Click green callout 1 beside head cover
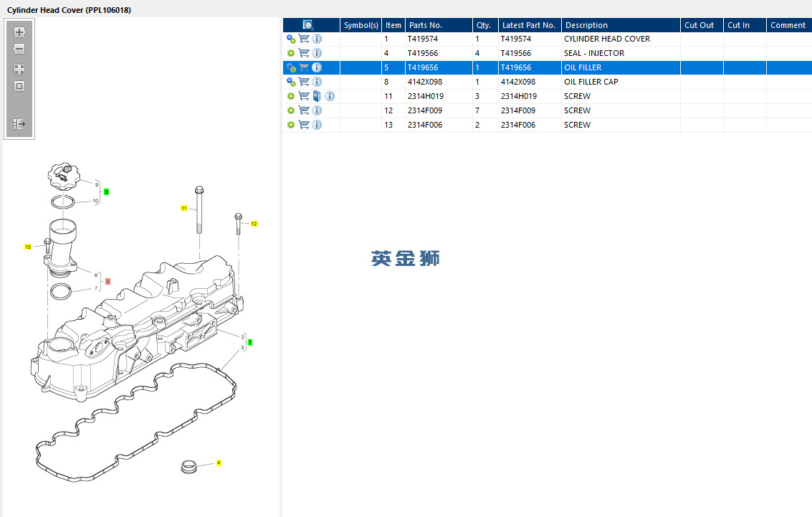The height and width of the screenshot is (517, 812). click(x=250, y=343)
